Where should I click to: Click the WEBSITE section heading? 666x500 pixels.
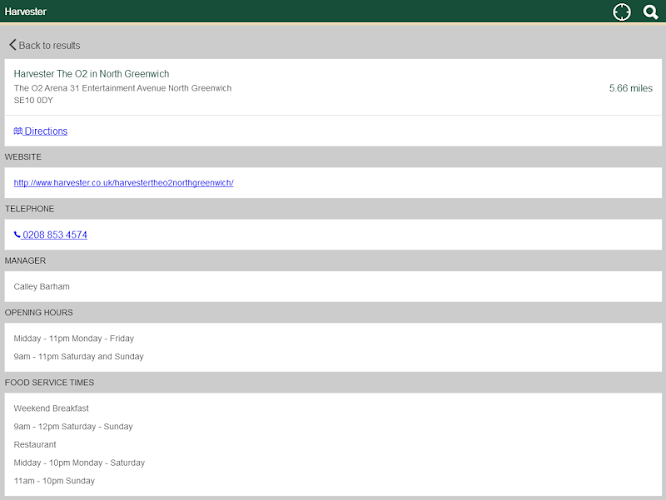23,157
